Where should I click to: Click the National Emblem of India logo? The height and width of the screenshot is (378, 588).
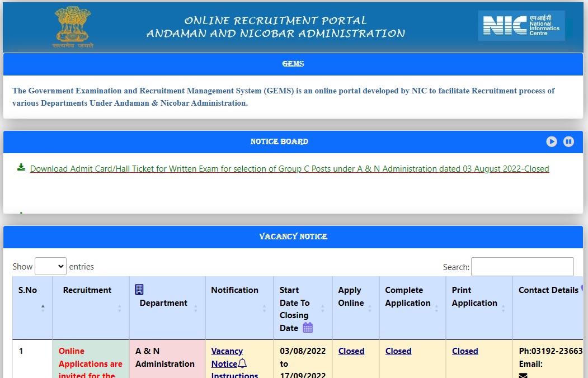click(73, 27)
